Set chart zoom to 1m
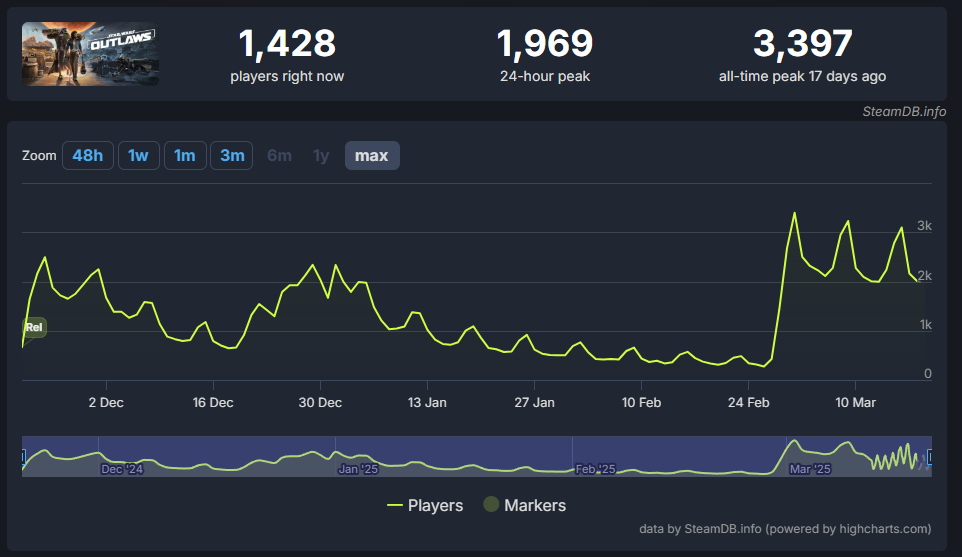Image resolution: width=962 pixels, height=557 pixels. point(185,156)
